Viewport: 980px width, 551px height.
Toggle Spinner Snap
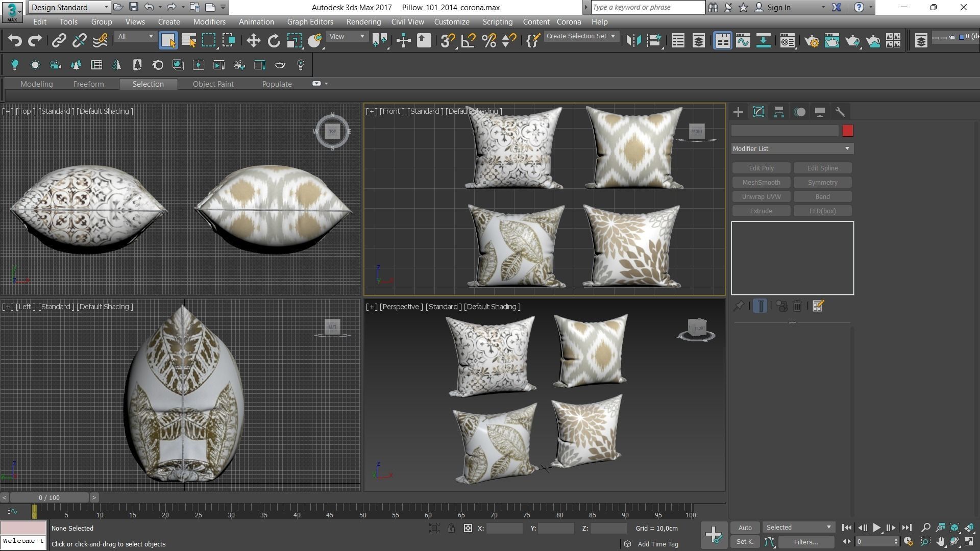509,40
